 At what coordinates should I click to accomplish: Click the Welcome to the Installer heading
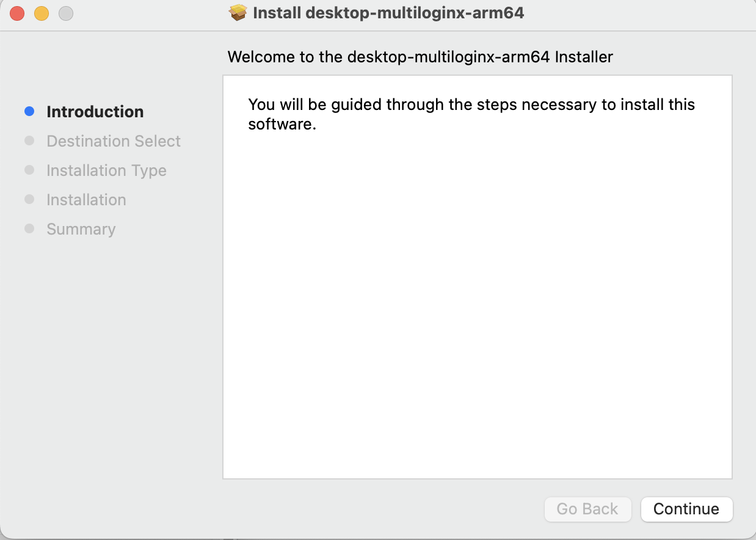point(420,57)
